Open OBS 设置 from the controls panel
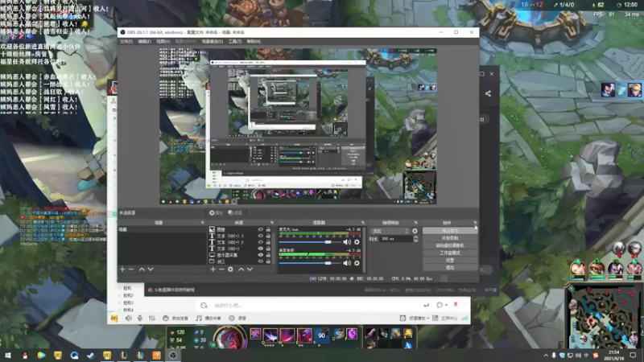 pyautogui.click(x=450, y=260)
